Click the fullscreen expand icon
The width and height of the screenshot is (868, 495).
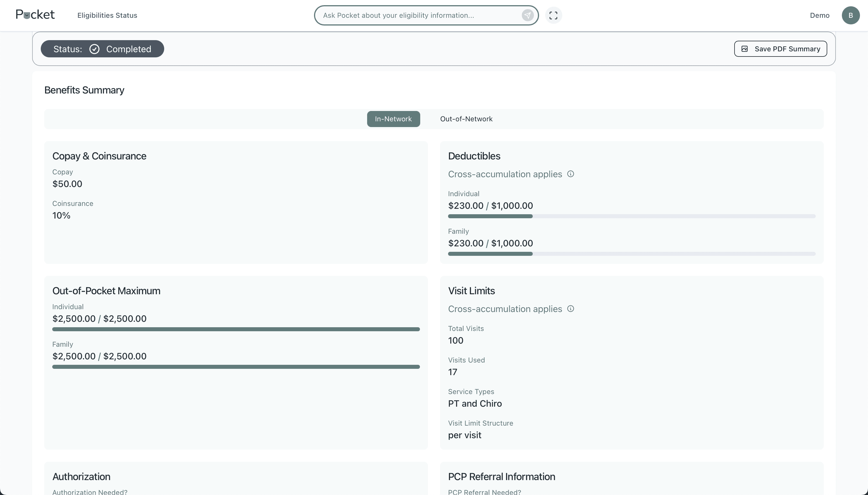553,15
